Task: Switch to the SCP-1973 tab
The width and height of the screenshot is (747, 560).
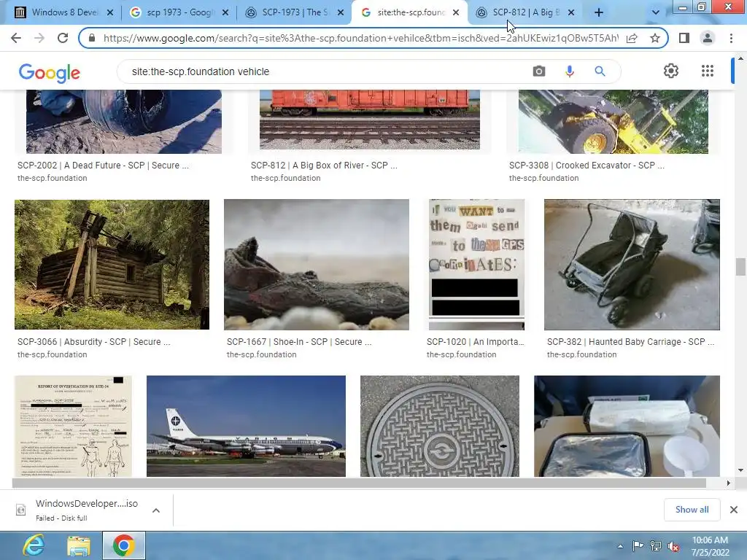Action: pyautogui.click(x=294, y=13)
